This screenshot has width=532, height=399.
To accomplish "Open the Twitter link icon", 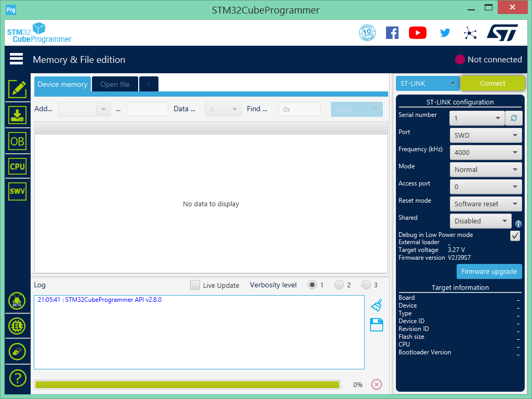I will 445,33.
